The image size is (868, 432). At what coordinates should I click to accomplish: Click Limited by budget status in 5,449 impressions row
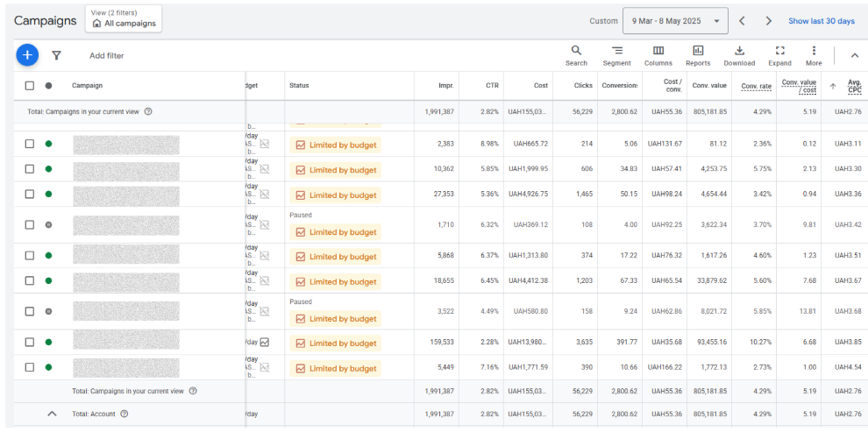pyautogui.click(x=336, y=368)
